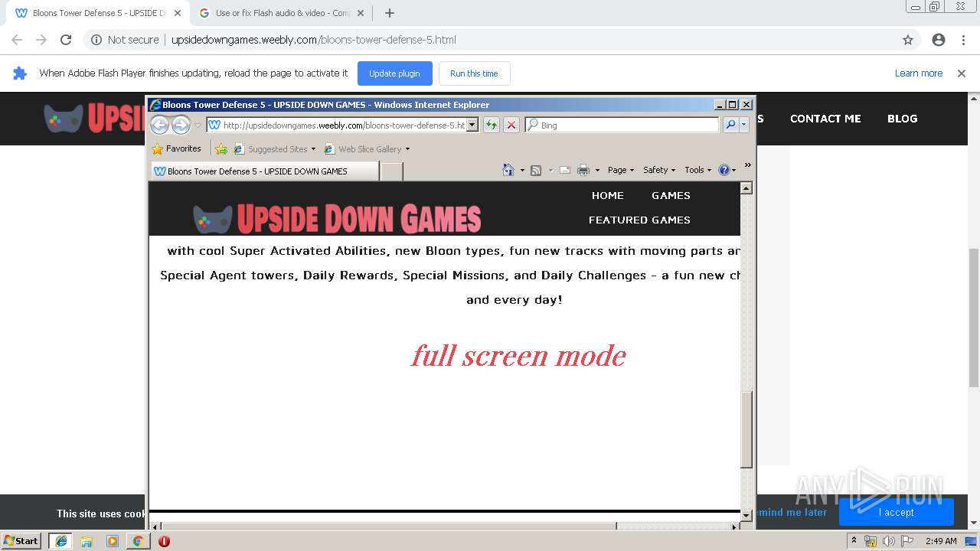Go back in the Internet Explorer window
Viewport: 980px width, 551px height.
pos(159,125)
